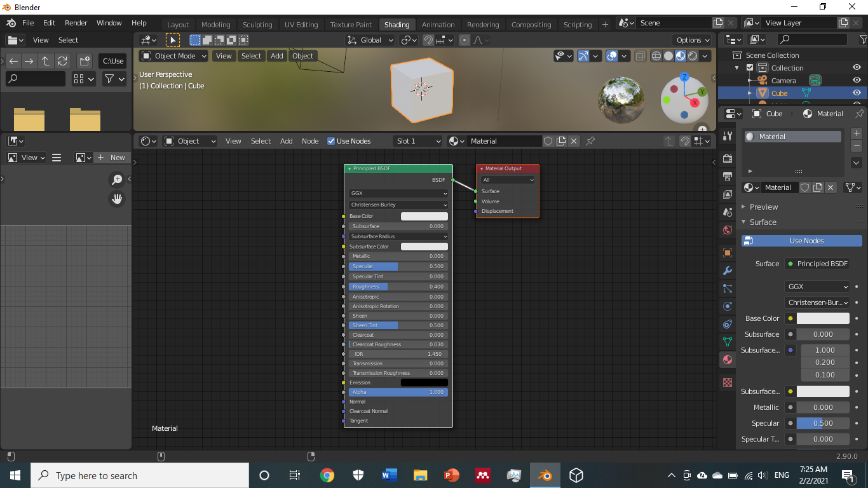Hide the Collection via eye icon

tap(857, 68)
